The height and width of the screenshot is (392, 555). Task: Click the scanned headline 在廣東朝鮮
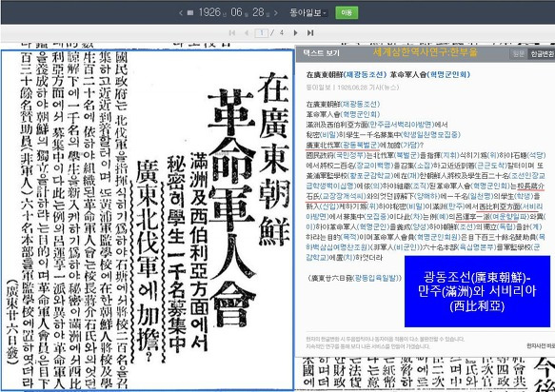coord(274,158)
